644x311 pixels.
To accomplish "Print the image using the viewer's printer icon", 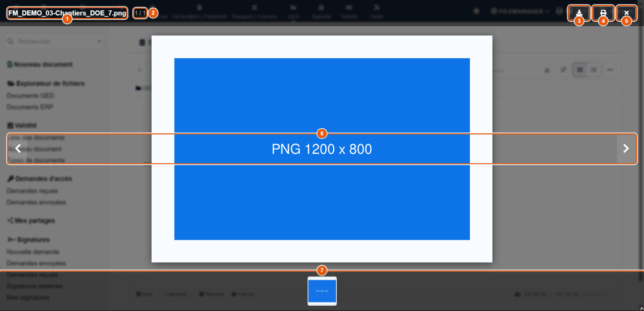I will tap(603, 13).
